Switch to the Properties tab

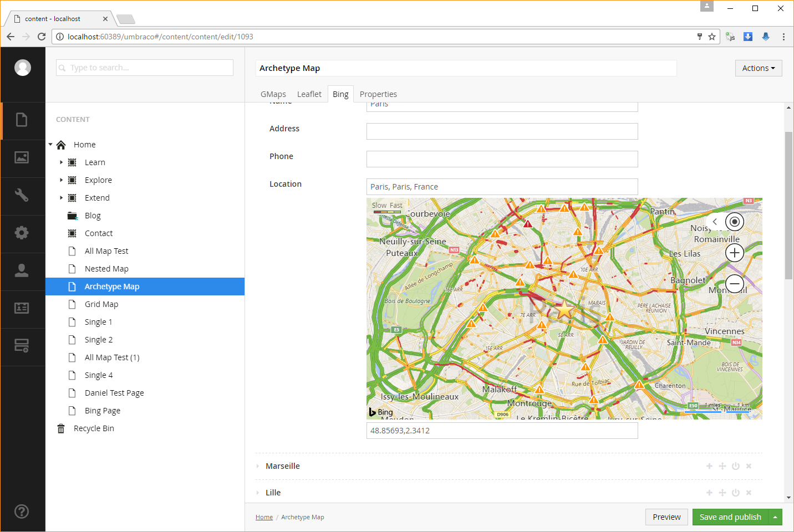[x=378, y=94]
